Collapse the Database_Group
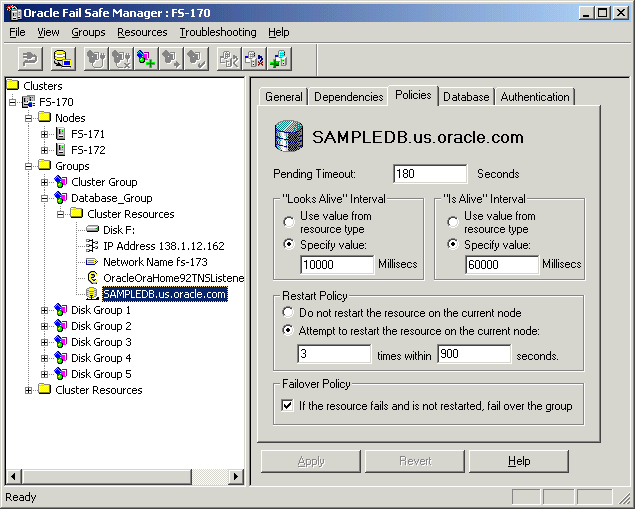The height and width of the screenshot is (509, 635). click(45, 198)
